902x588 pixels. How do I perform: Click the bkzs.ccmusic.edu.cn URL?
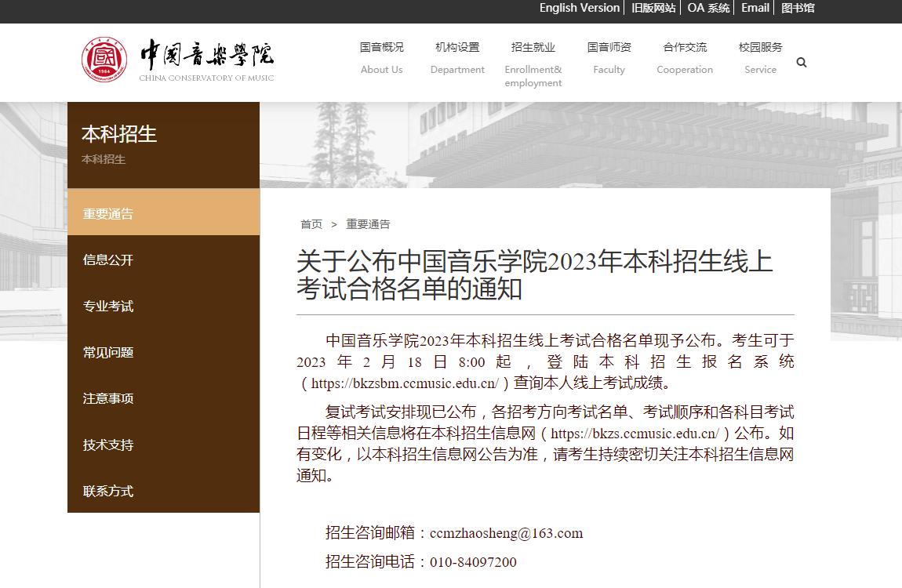(x=635, y=434)
